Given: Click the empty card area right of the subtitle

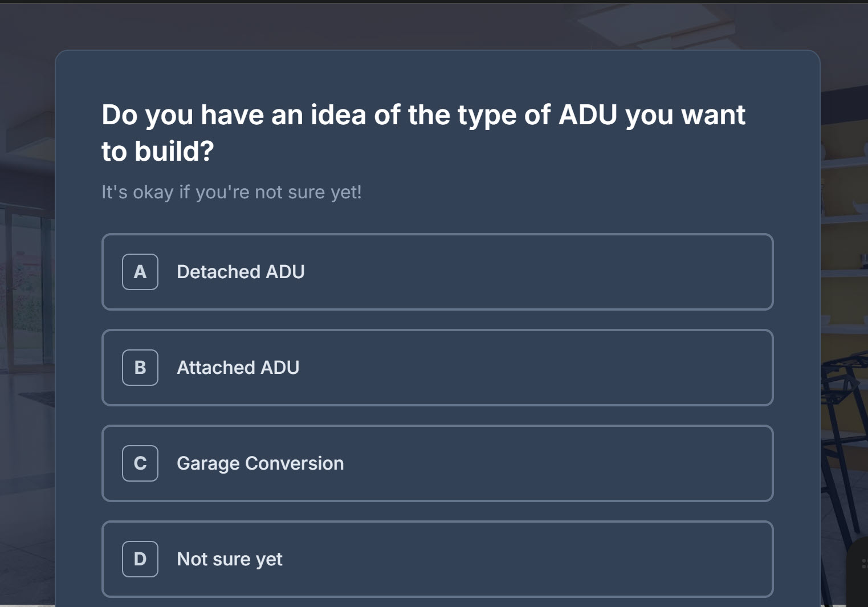Looking at the screenshot, I should [570, 192].
